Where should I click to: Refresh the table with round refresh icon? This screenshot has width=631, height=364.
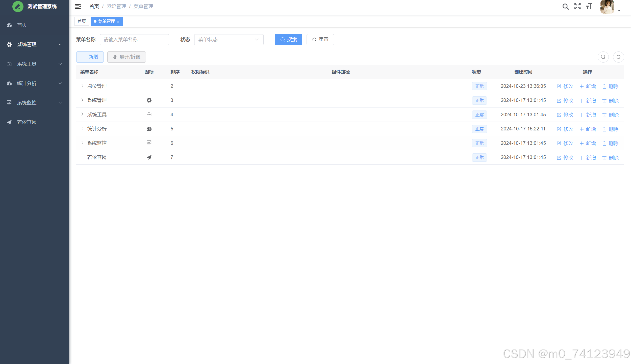618,57
